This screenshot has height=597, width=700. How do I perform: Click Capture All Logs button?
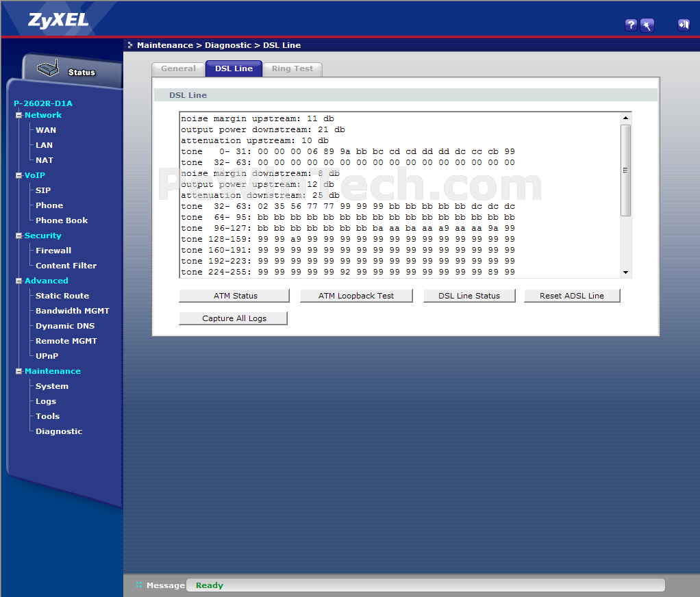point(233,318)
